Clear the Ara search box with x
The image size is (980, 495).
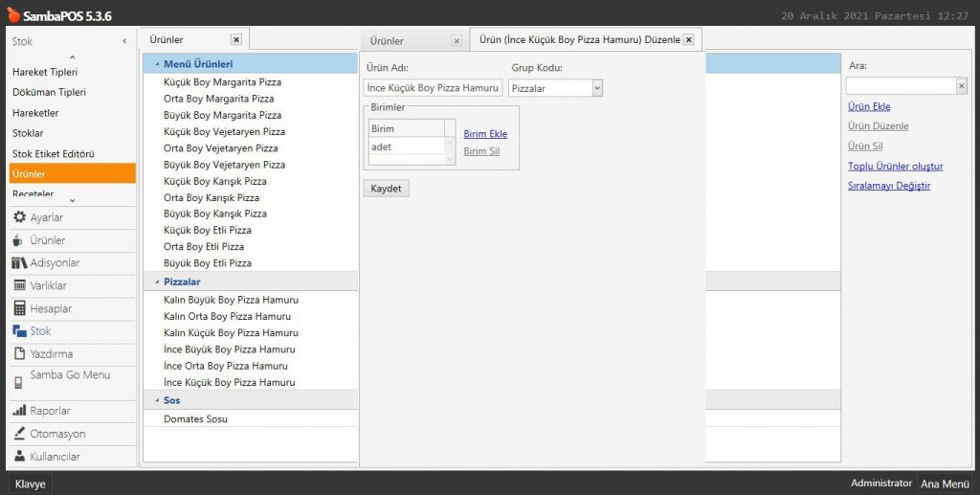coord(961,86)
